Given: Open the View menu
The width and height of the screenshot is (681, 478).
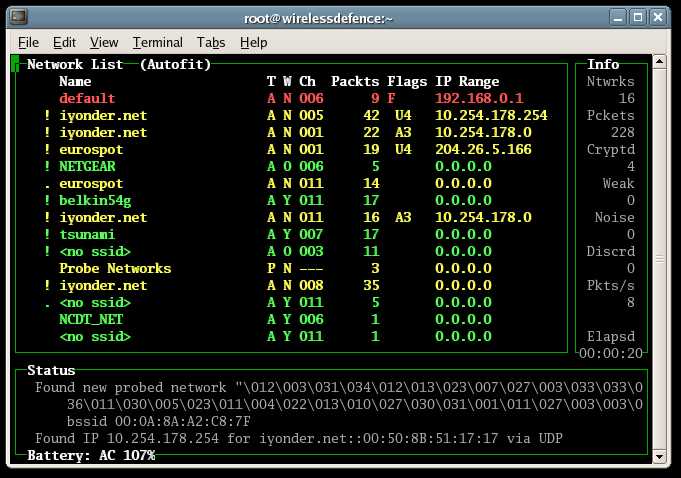Looking at the screenshot, I should [x=104, y=43].
